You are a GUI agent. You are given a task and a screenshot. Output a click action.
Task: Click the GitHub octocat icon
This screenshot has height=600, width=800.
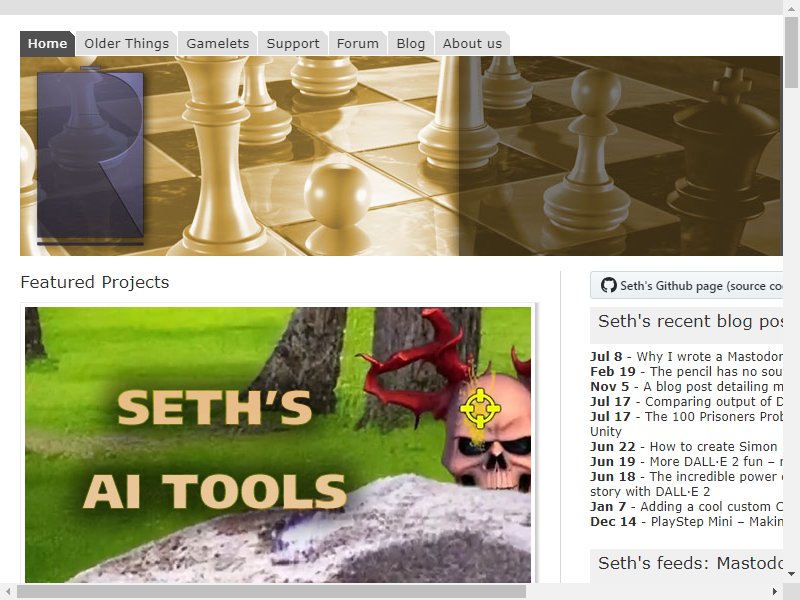click(608, 285)
